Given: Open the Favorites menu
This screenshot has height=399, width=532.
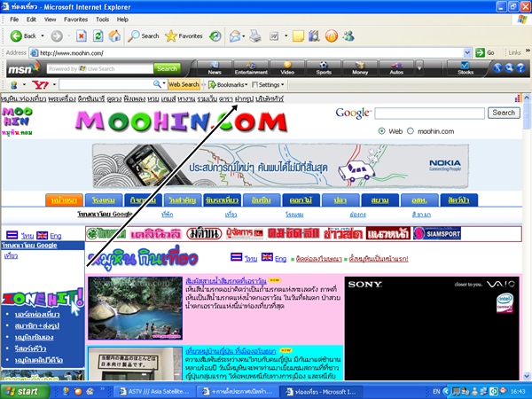Looking at the screenshot, I should (74, 19).
